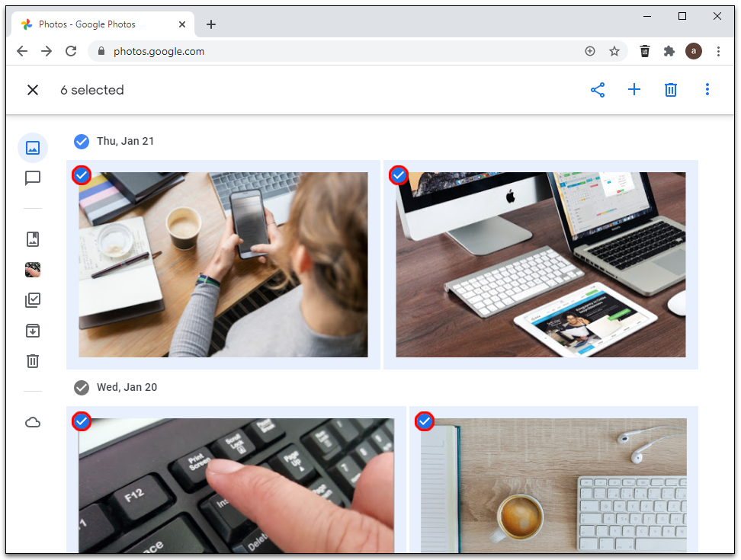
Task: Open more options three-dot menu in selection bar
Action: (707, 89)
